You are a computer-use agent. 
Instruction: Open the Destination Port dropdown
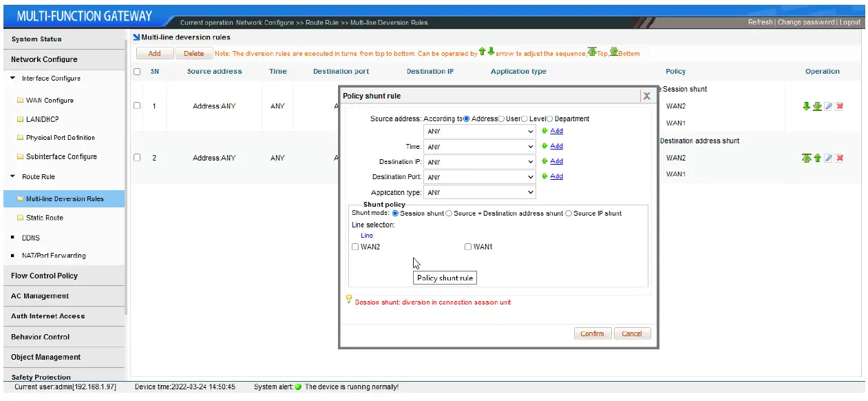(x=480, y=177)
